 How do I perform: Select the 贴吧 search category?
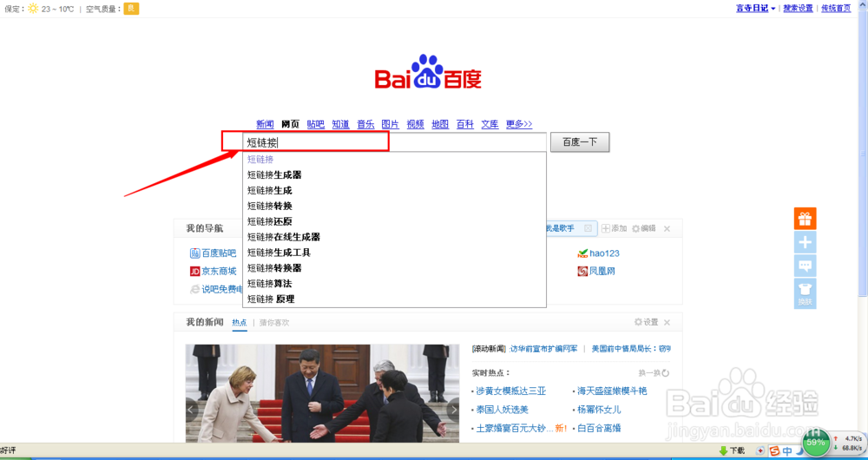click(x=316, y=124)
